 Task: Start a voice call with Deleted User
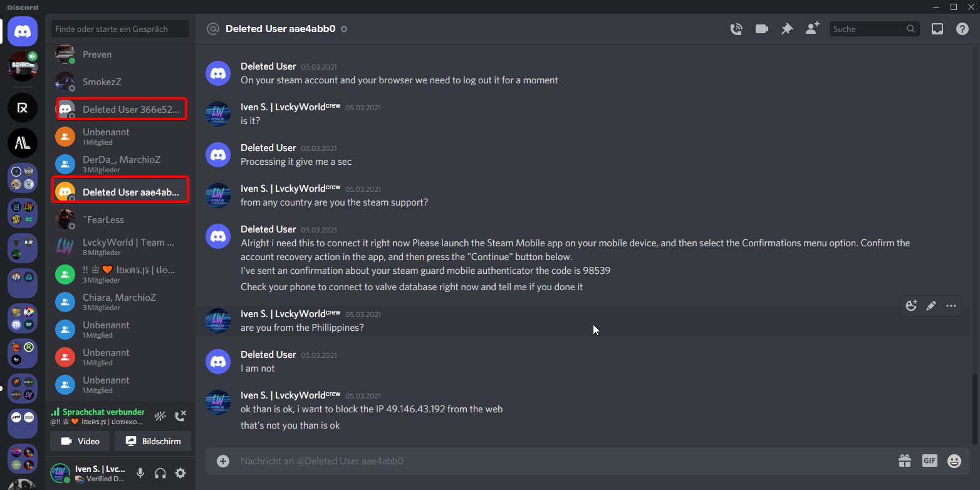click(736, 29)
